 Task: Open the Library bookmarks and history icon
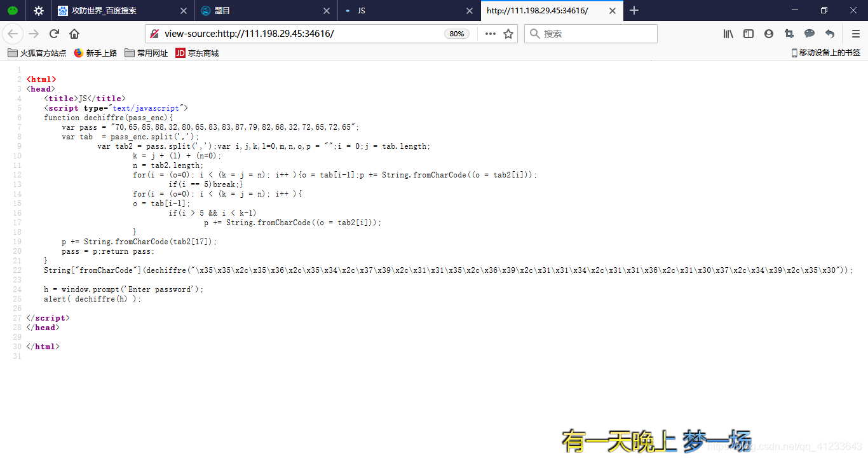coord(728,34)
